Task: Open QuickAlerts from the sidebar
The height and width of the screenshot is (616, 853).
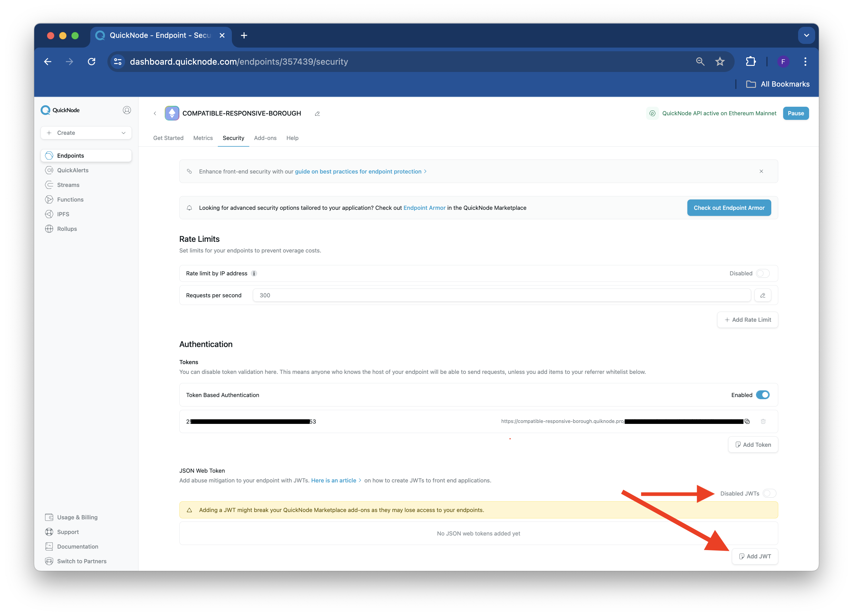Action: (67, 170)
